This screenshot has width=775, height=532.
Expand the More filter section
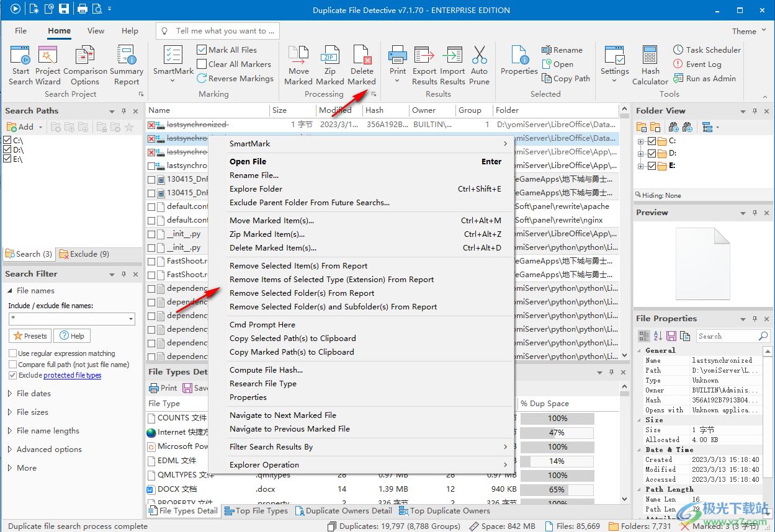(x=11, y=468)
